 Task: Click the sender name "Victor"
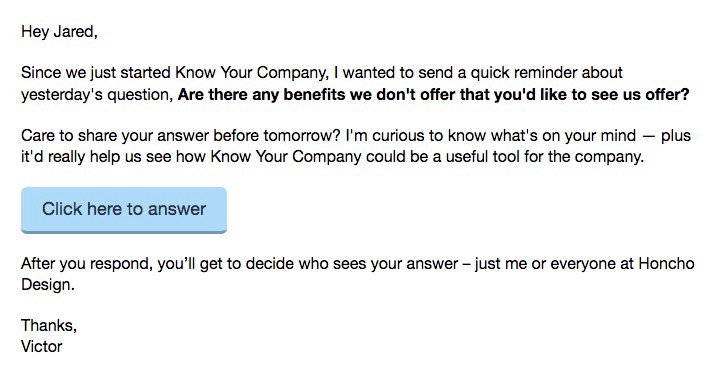pos(42,346)
